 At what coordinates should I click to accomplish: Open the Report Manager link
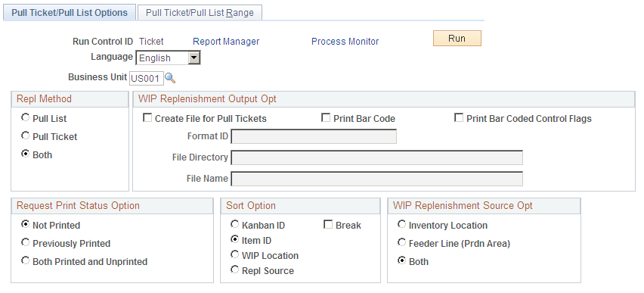click(226, 42)
